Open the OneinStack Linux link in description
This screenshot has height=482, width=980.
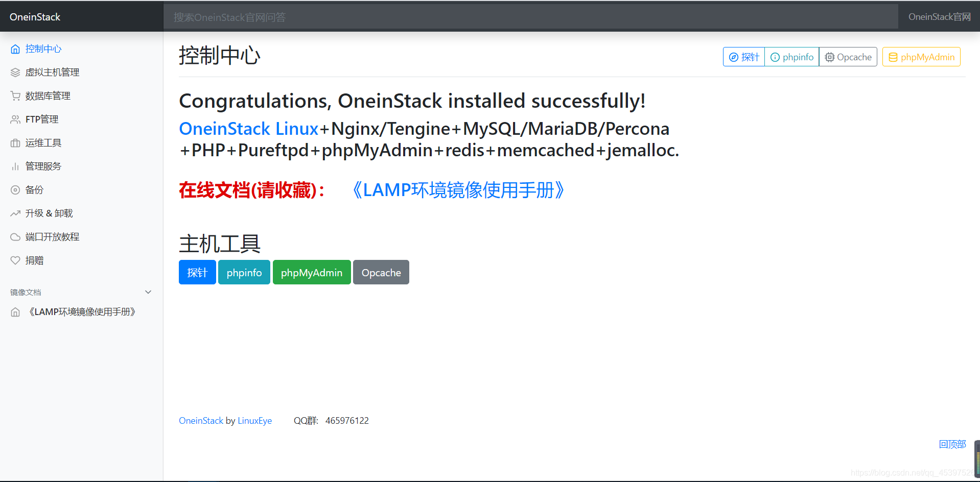[x=249, y=129]
